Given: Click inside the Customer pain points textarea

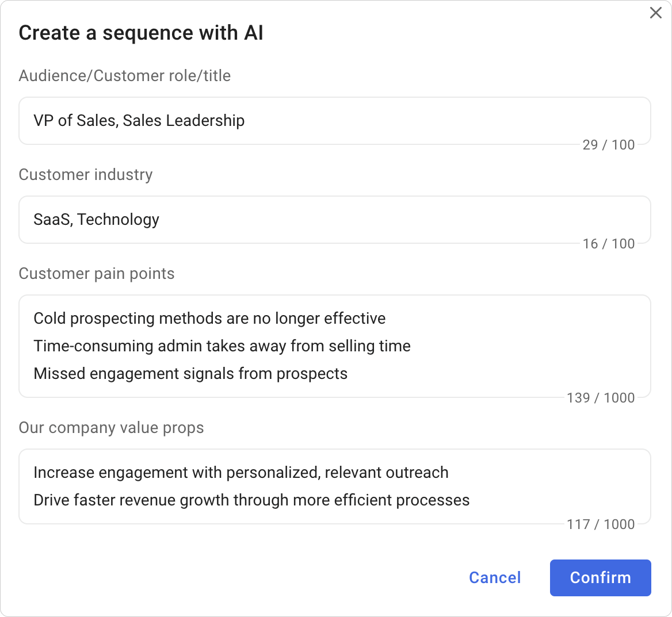Looking at the screenshot, I should pos(334,346).
